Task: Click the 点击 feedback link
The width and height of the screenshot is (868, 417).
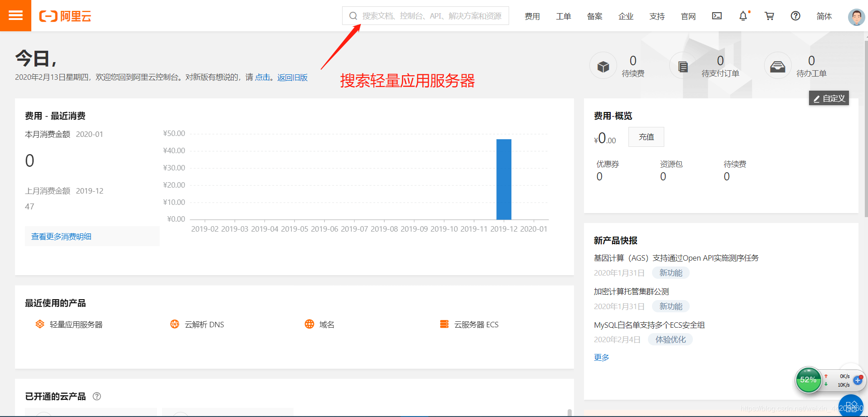Action: click(x=262, y=78)
